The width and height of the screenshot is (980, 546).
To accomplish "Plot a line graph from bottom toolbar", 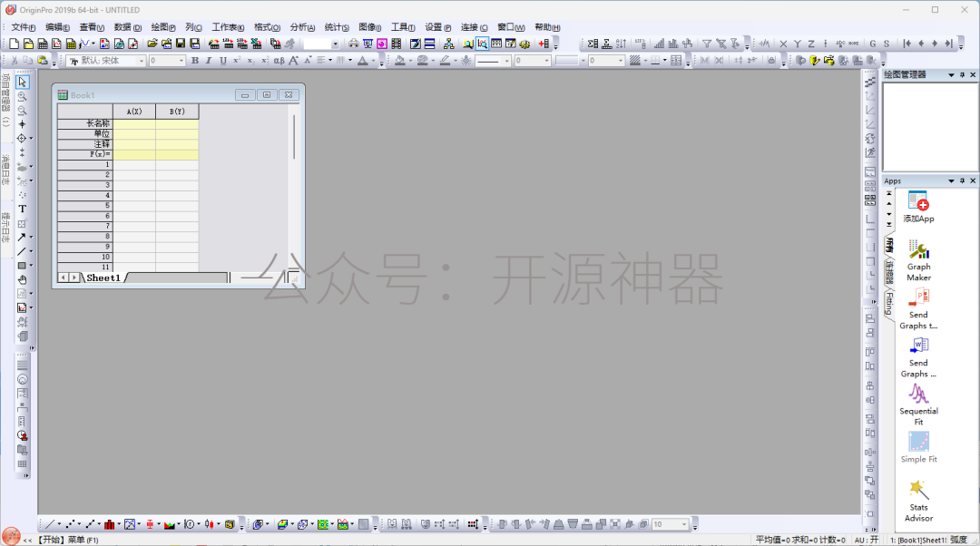I will pyautogui.click(x=49, y=525).
